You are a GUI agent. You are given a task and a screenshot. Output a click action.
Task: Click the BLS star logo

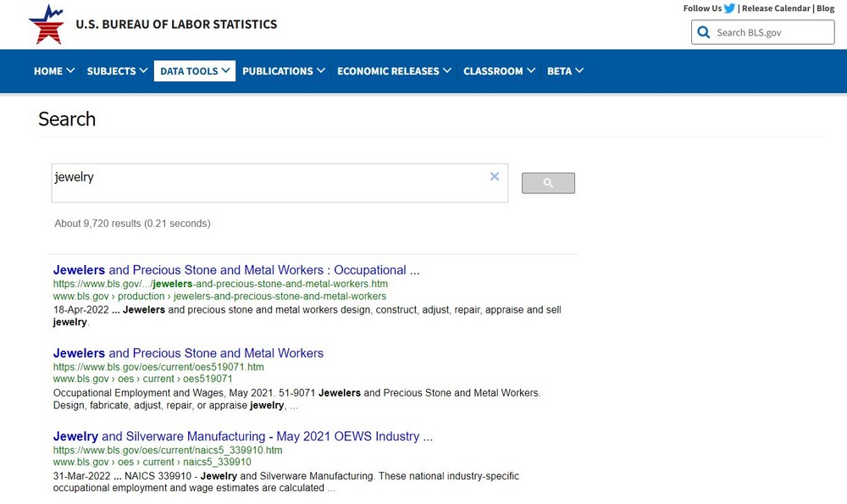click(47, 25)
